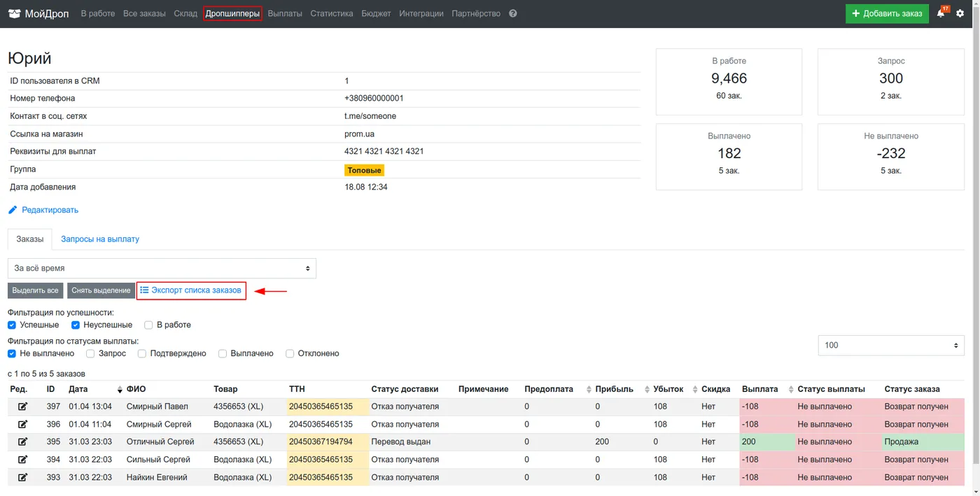The image size is (980, 496).
Task: Click the ID column header
Action: pos(50,389)
